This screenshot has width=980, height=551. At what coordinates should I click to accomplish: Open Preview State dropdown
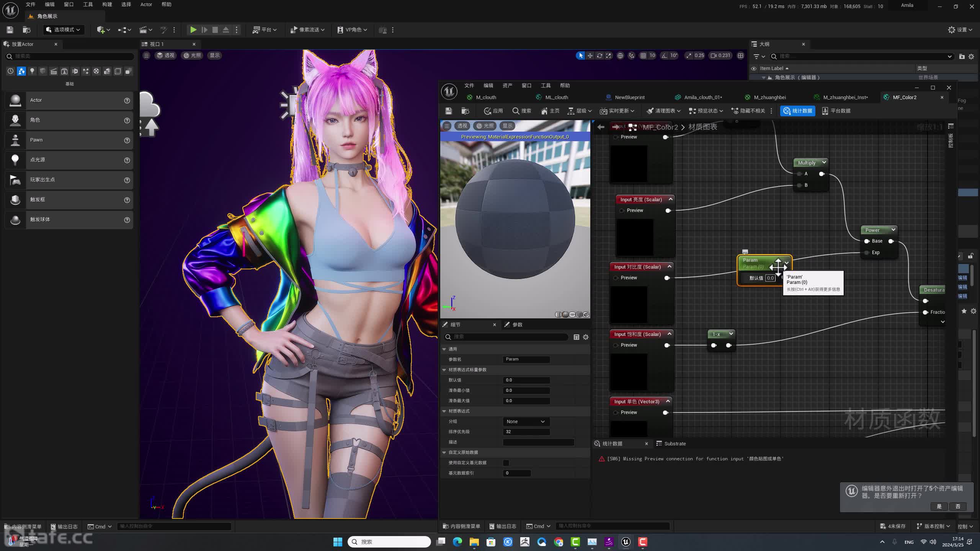coord(706,111)
